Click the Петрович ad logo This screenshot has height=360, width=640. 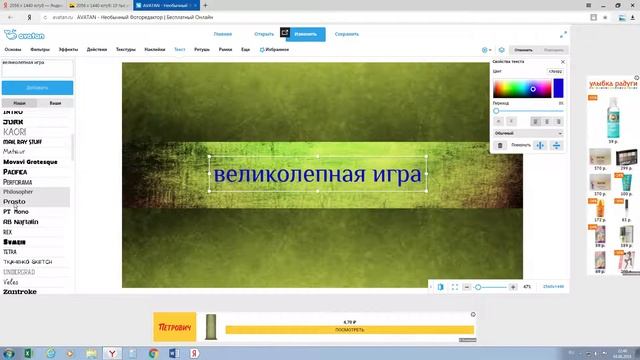175,327
